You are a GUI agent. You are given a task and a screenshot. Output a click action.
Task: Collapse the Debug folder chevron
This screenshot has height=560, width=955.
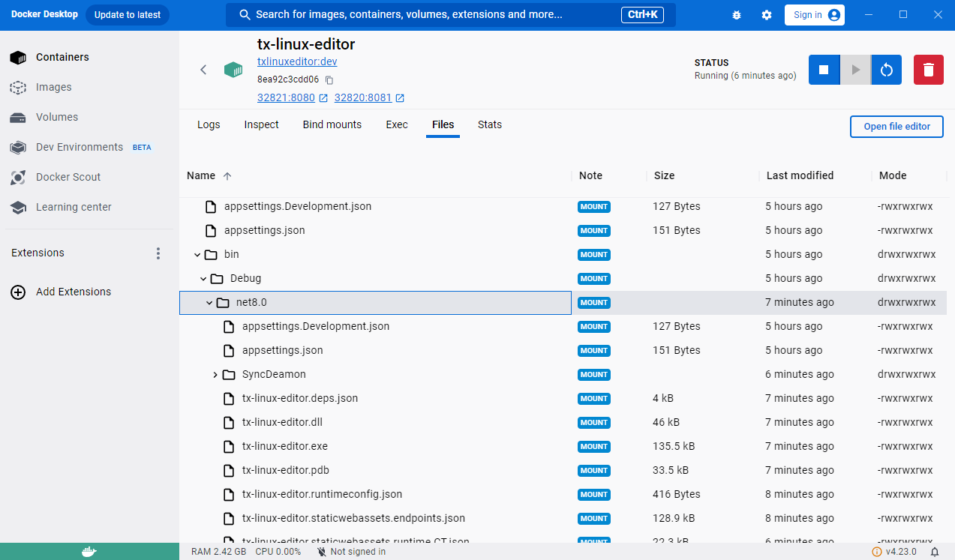[203, 279]
